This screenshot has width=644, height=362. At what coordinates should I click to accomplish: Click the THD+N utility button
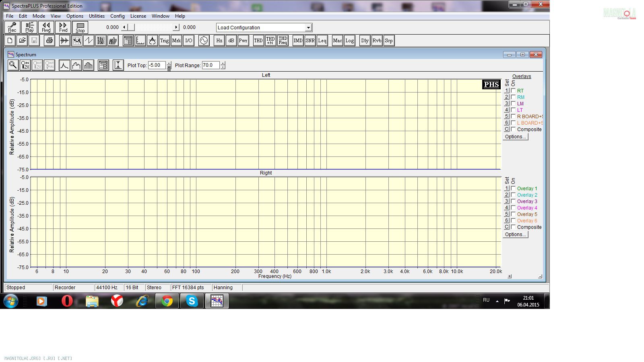point(270,41)
